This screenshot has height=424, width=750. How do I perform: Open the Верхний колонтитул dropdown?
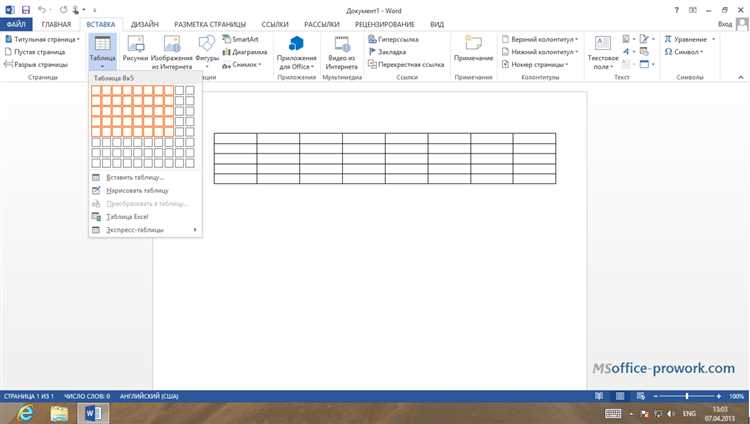538,39
